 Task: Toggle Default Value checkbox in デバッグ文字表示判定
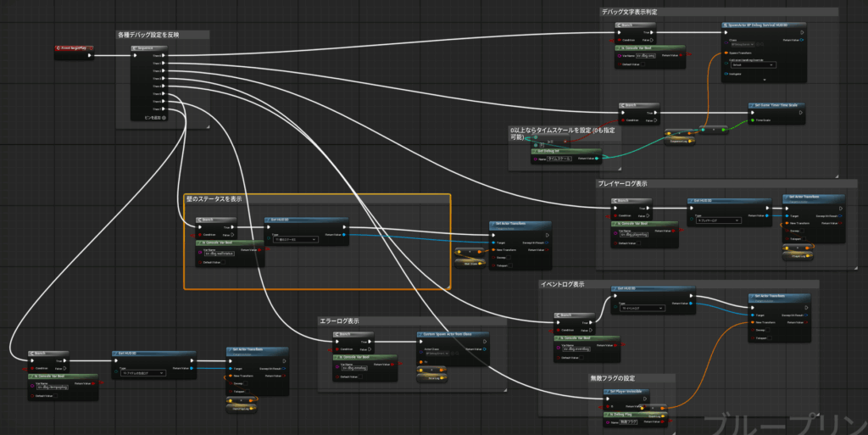[643, 64]
